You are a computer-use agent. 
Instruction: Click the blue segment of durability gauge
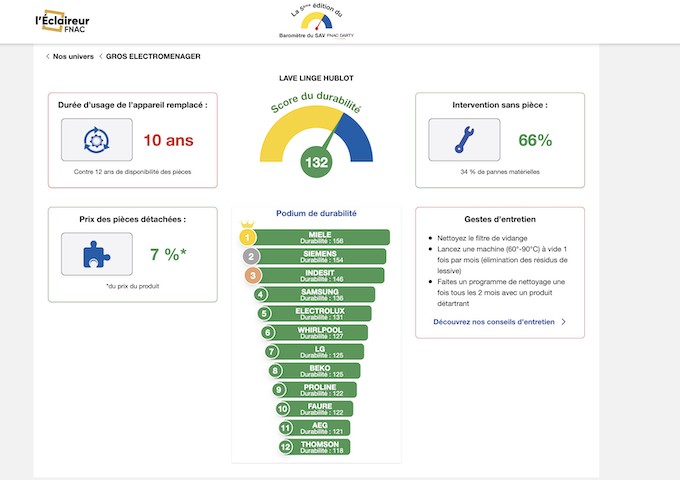[356, 141]
